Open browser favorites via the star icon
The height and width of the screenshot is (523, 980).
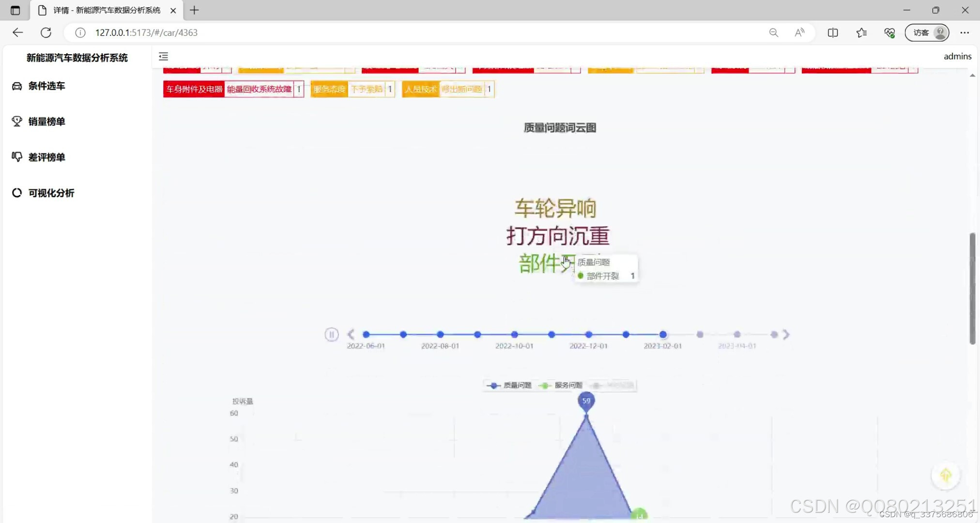point(861,32)
